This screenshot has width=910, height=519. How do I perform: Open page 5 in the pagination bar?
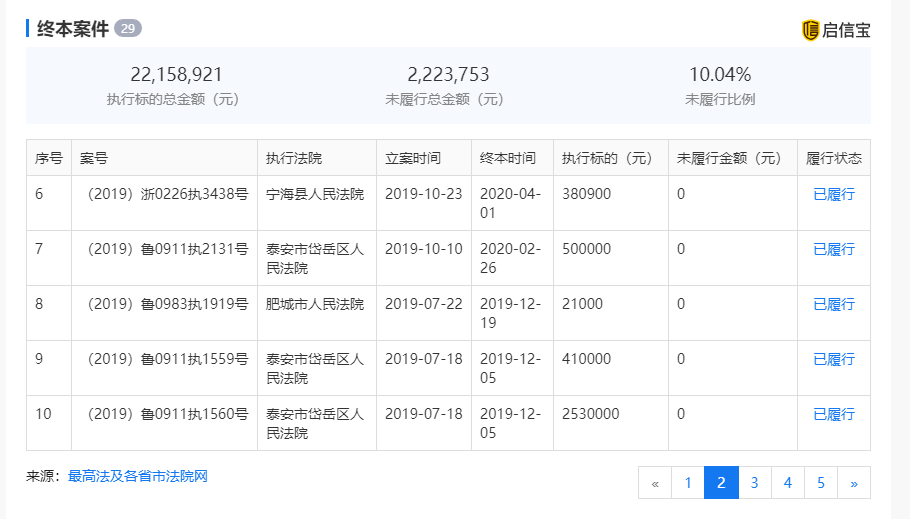(821, 482)
